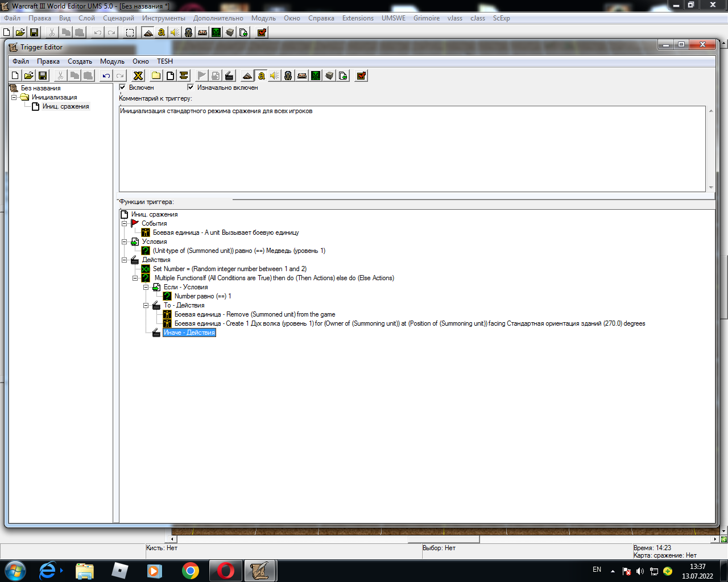This screenshot has height=582, width=728.
Task: Open the Trigger Editor 'Правка' menu
Action: [x=48, y=61]
